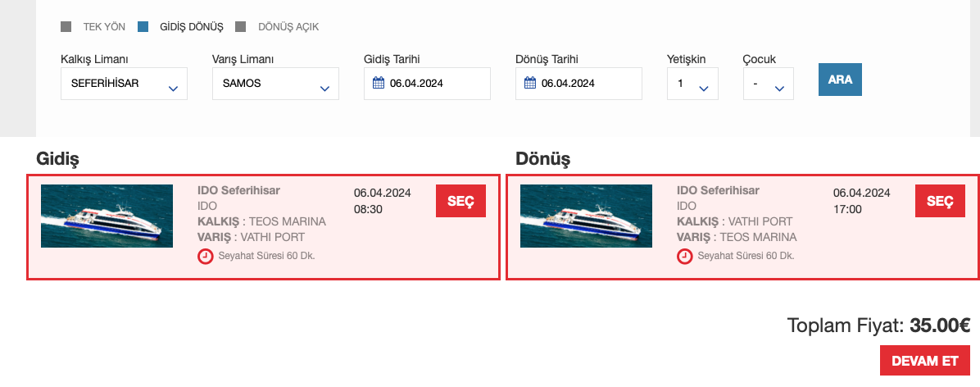Click the DEVAM ET button

coord(924,361)
